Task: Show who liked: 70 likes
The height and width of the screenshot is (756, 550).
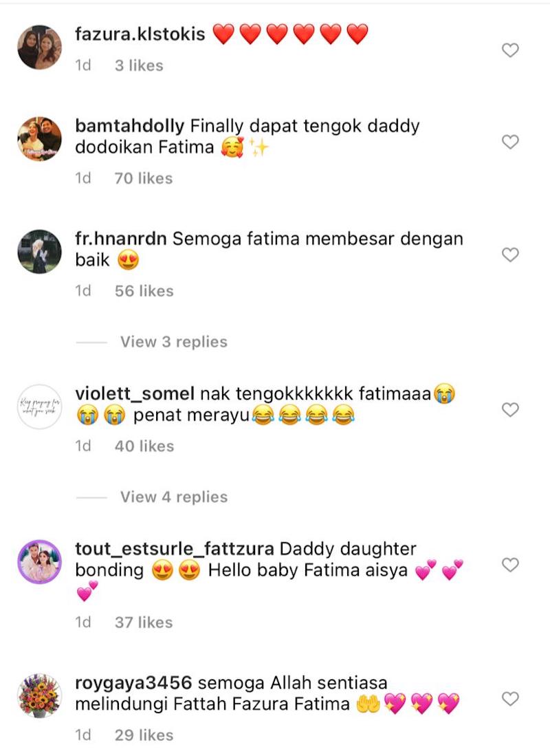Action: pos(144,178)
